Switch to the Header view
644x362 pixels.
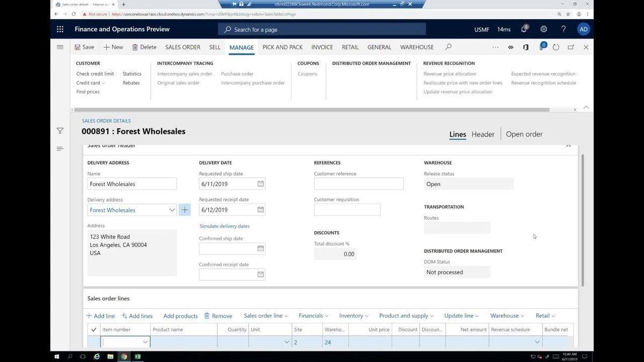coord(483,134)
